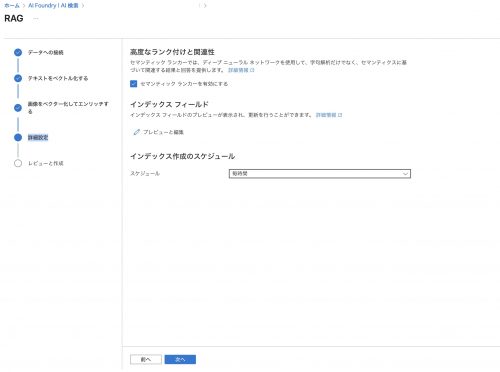Viewport: 500px width, 372px height.
Task: Select the step 画像をベクター化してエンリッチする
Action: 68,108
